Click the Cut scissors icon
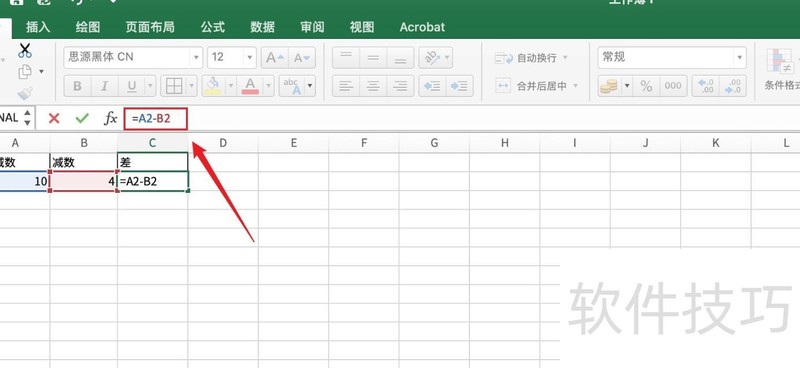 coord(24,50)
